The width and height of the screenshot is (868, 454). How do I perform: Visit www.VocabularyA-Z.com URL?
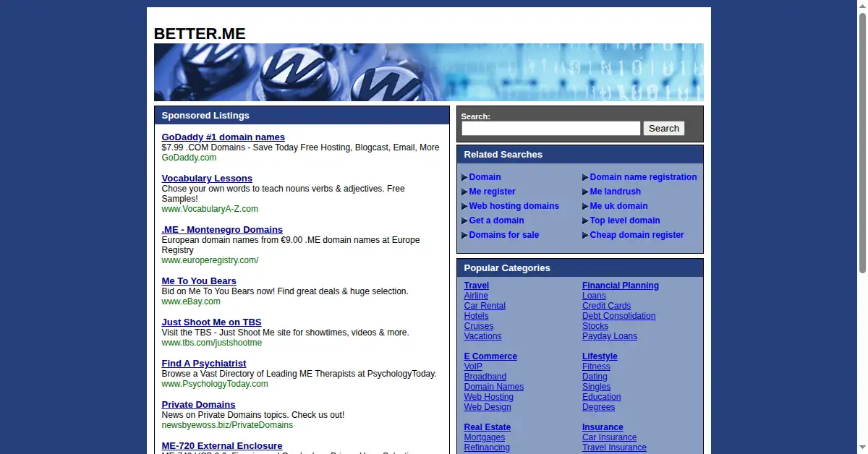[210, 209]
